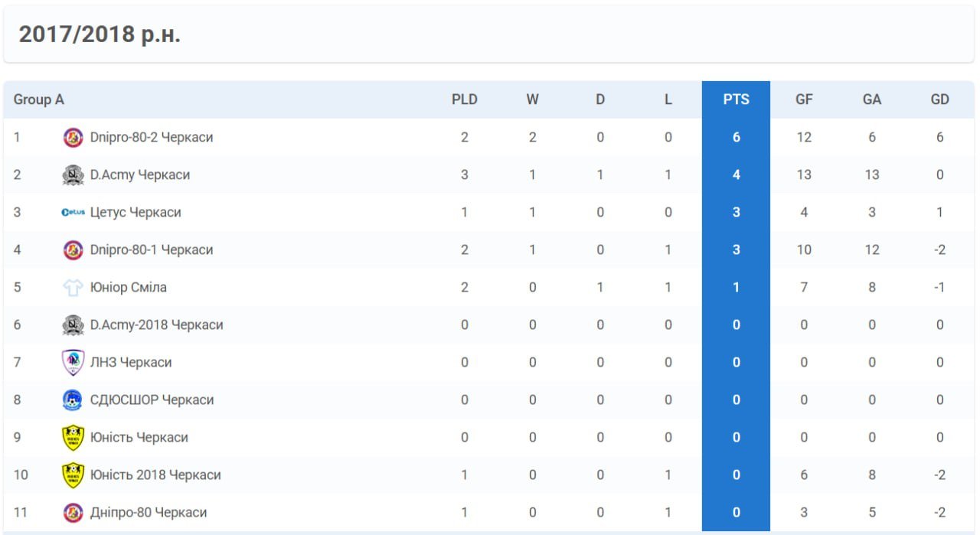Click the 2017/2018 р.н. section heading
This screenshot has height=535, width=980.
click(100, 34)
